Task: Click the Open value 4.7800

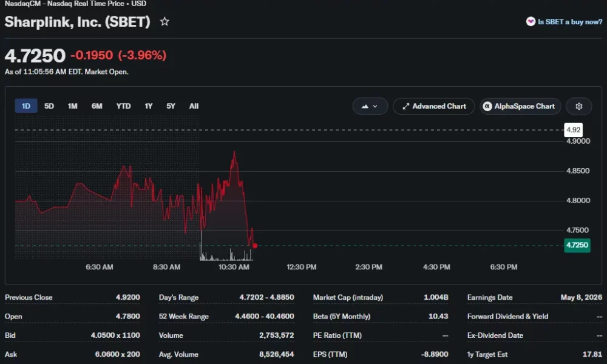Action: click(127, 317)
